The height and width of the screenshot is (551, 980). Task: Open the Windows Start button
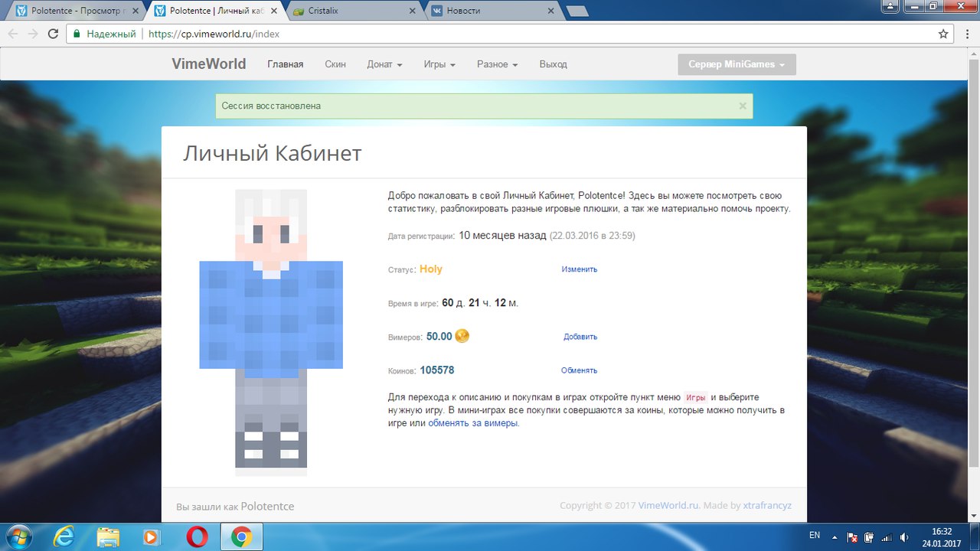click(x=18, y=537)
